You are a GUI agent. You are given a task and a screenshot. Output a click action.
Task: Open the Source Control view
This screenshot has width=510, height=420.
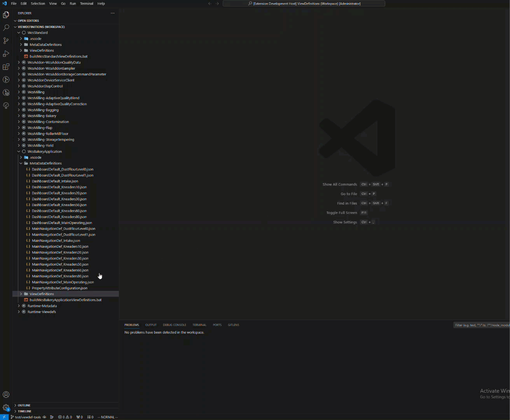(6, 40)
